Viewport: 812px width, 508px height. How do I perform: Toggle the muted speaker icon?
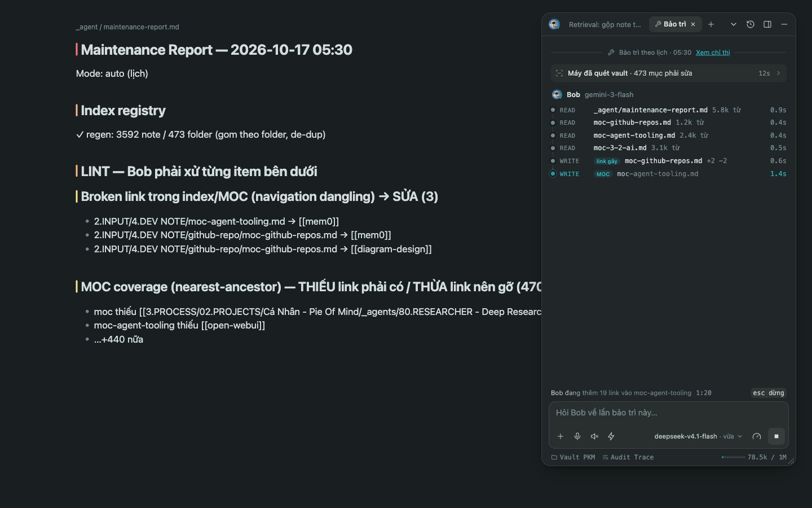pyautogui.click(x=594, y=436)
